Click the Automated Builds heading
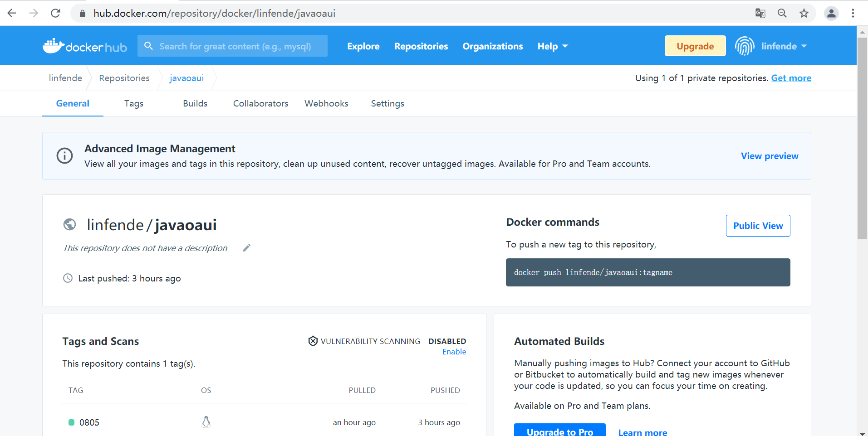Screen dimensions: 868x436 pos(559,341)
